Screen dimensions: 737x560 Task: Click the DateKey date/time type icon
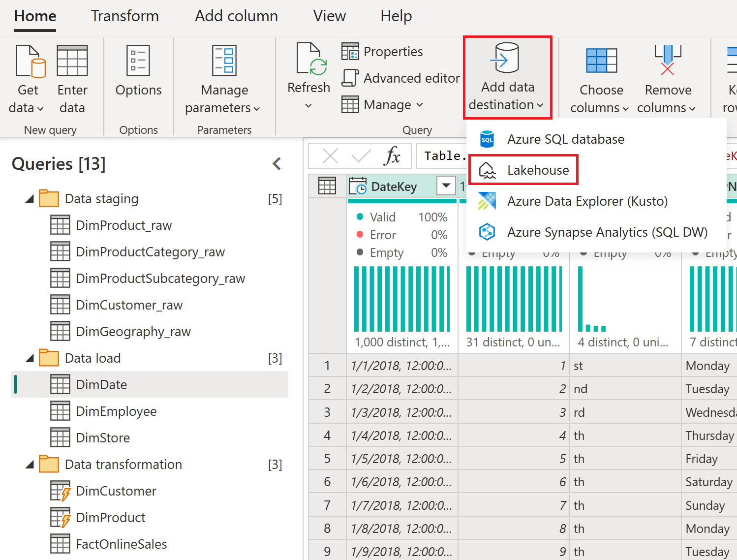coord(358,186)
